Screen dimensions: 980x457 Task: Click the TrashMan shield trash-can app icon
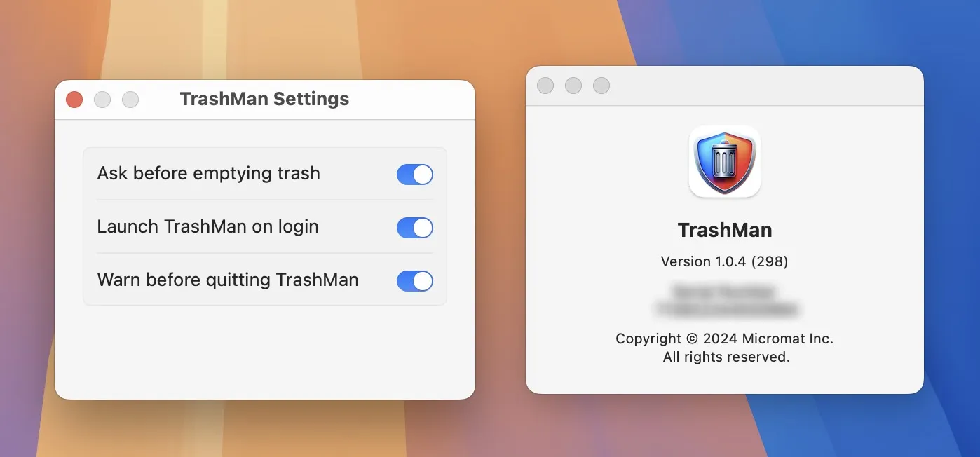click(x=725, y=161)
